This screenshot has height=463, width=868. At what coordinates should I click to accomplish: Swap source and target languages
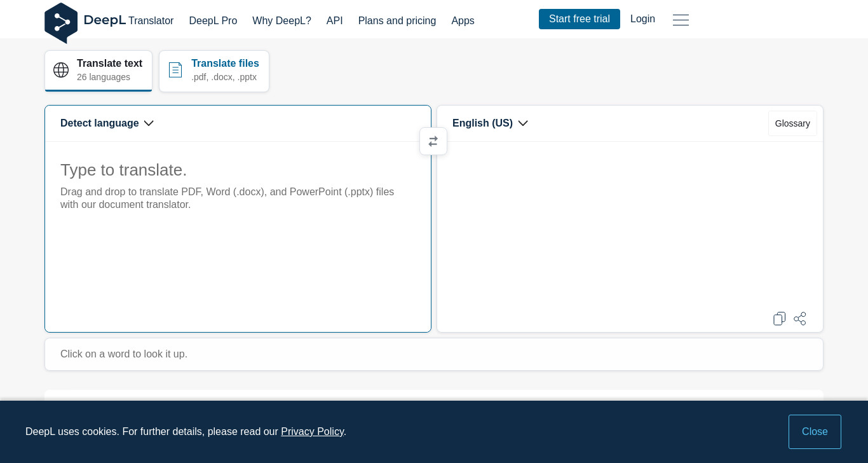pos(433,141)
